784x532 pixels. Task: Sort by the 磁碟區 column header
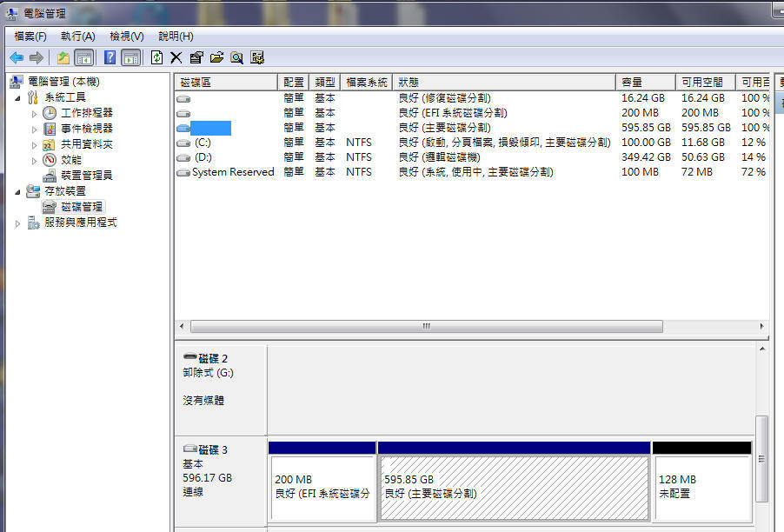point(226,82)
